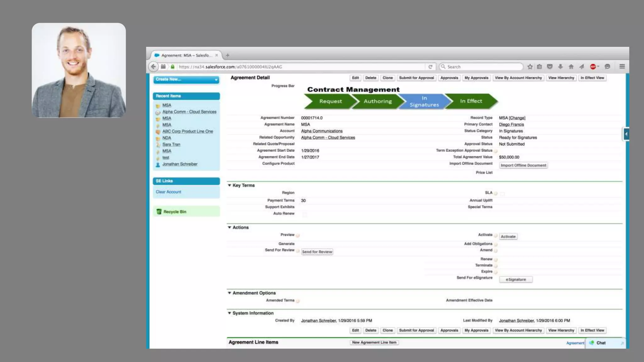The height and width of the screenshot is (362, 644).
Task: Collapse the System Information section
Action: [230, 313]
